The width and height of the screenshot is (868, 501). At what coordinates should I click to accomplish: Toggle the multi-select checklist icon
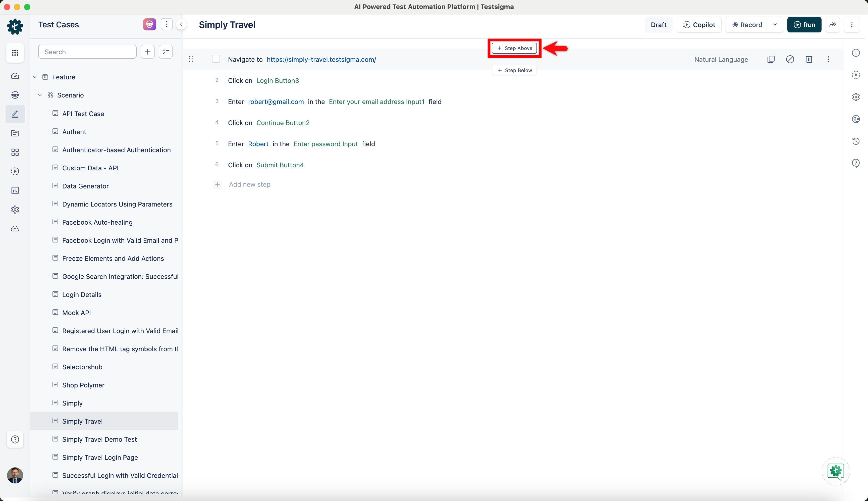(x=166, y=52)
